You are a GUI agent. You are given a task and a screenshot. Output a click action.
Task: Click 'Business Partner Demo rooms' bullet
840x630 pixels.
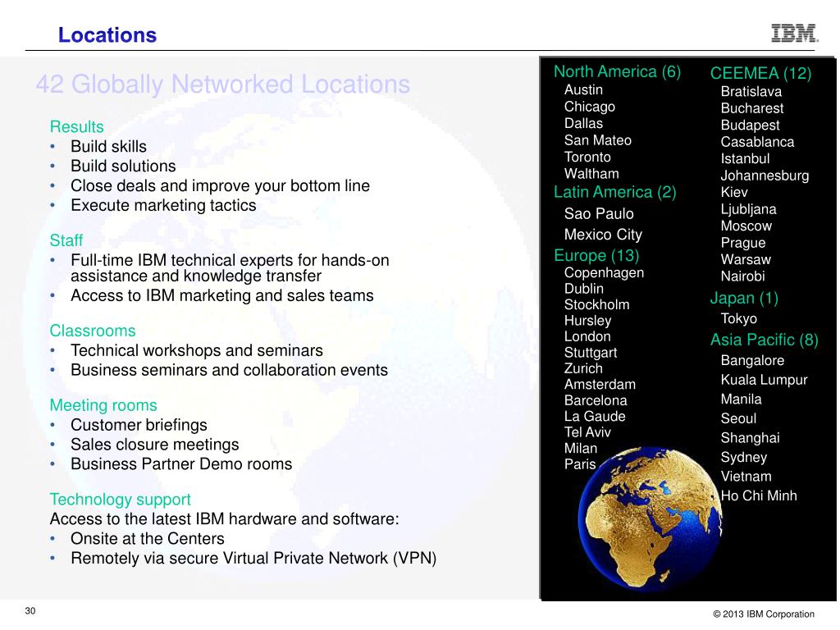pyautogui.click(x=181, y=464)
